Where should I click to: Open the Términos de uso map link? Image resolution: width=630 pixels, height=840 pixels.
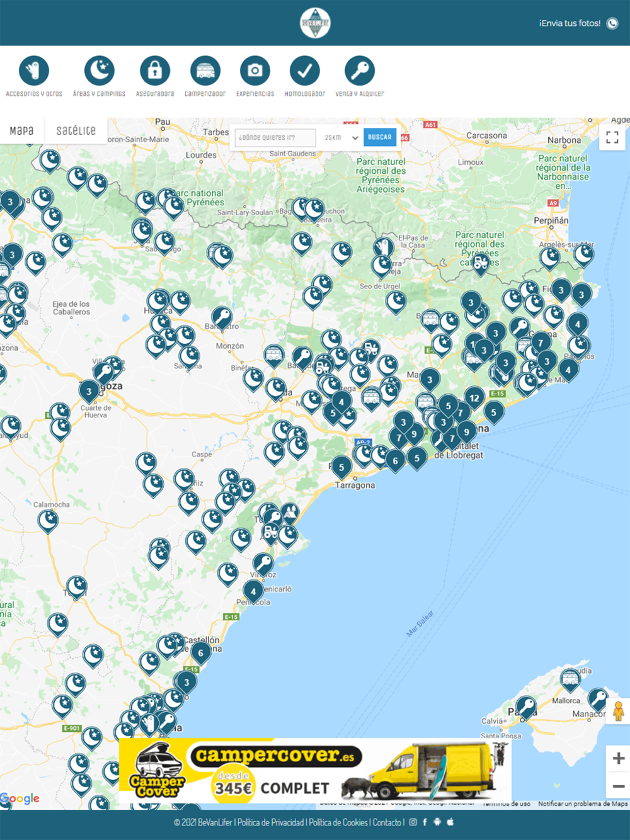click(507, 804)
